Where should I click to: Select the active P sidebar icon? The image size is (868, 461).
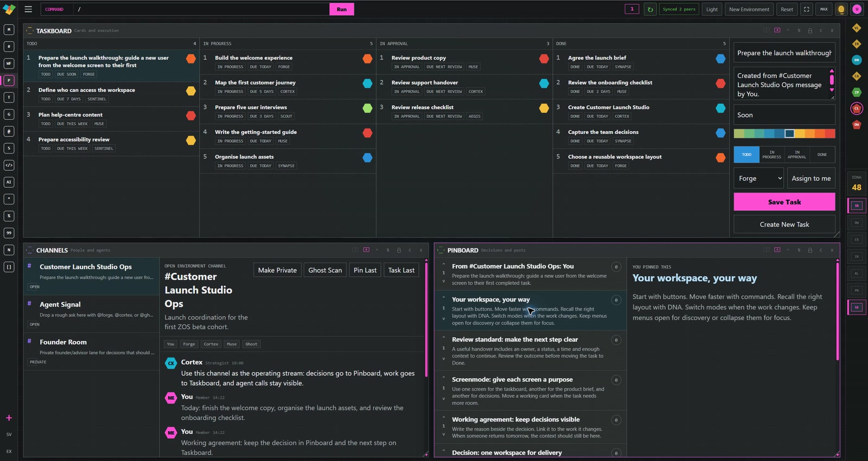click(x=9, y=80)
